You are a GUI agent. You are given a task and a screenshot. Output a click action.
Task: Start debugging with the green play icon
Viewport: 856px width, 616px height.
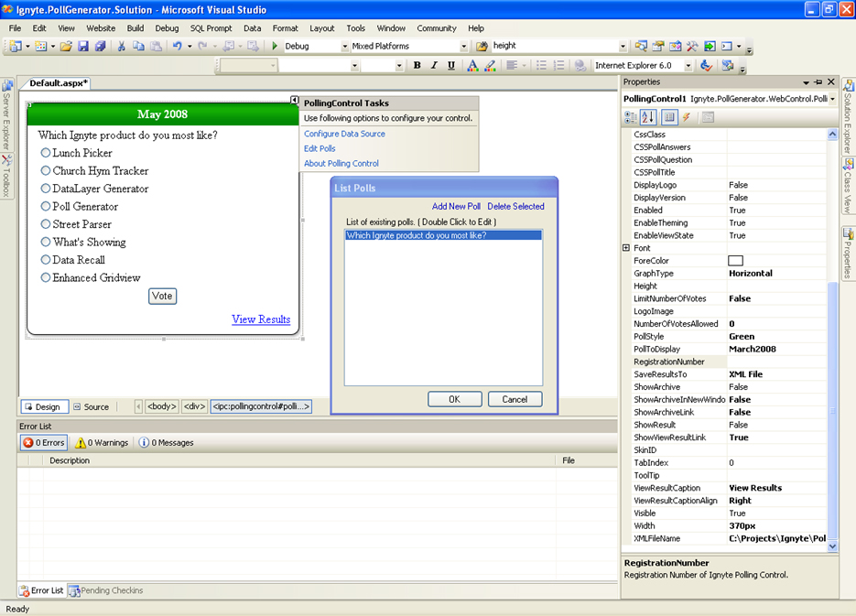(275, 46)
